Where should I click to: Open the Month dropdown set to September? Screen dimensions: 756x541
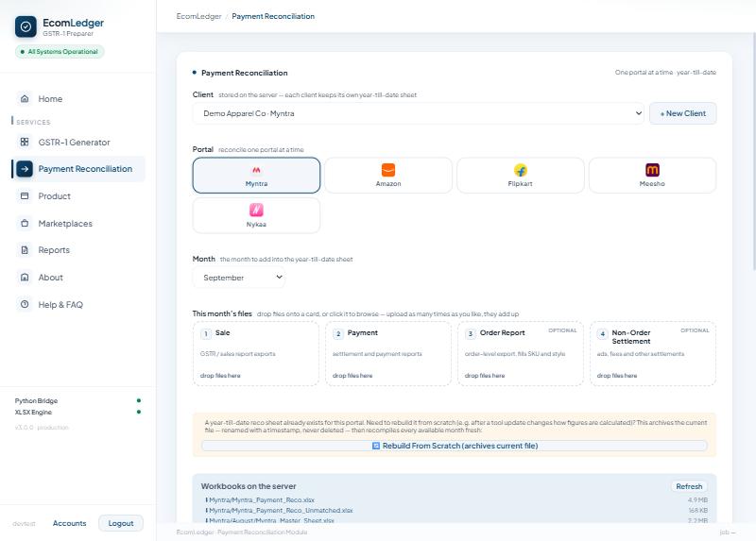pos(239,278)
